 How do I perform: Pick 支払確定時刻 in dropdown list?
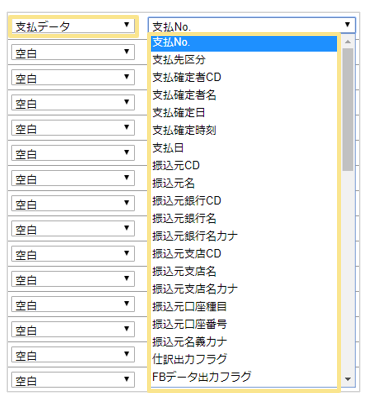coord(244,130)
